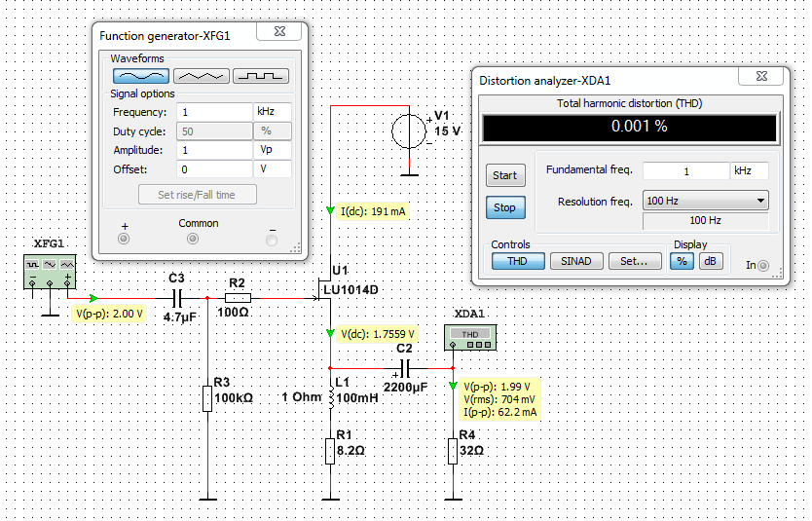Close the Distortion analyzer-XDA1 window

pyautogui.click(x=761, y=76)
